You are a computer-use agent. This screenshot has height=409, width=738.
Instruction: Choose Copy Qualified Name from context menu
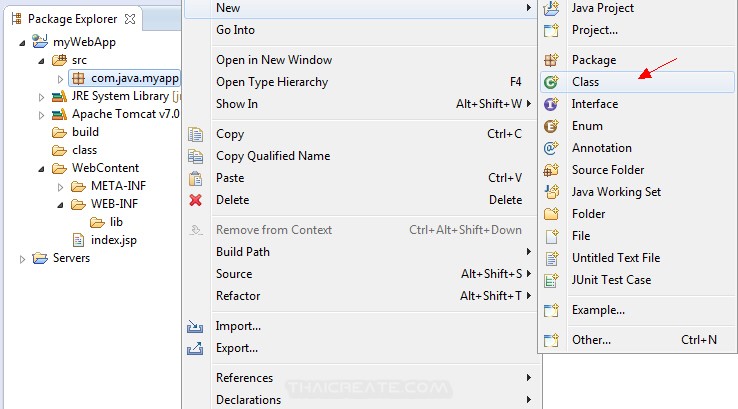[273, 156]
